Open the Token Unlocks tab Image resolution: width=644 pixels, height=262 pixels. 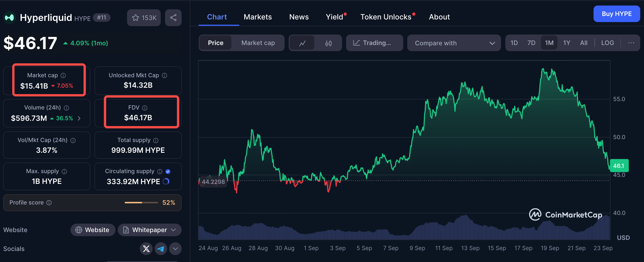386,17
